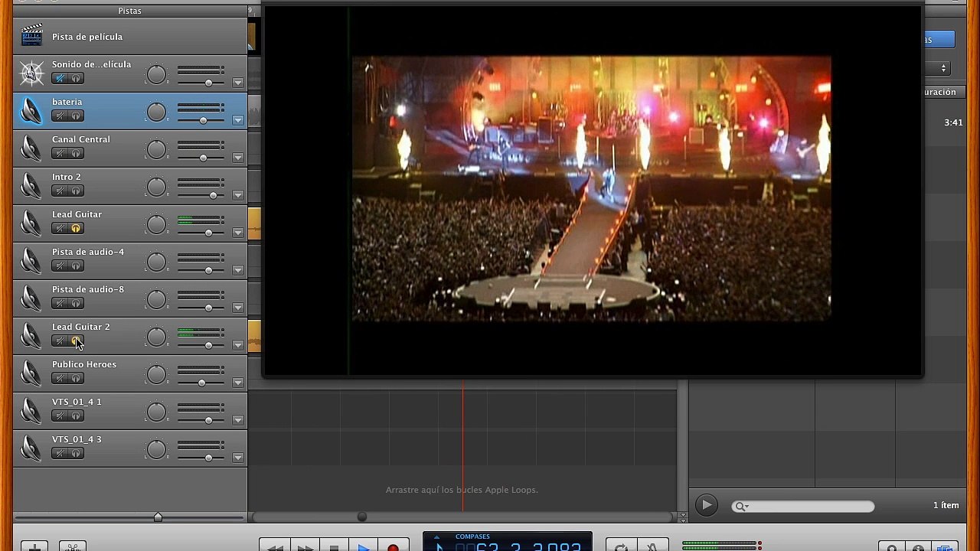Screen dimensions: 980x551
Task: Expand automation arrow on Canal Central track
Action: click(238, 158)
